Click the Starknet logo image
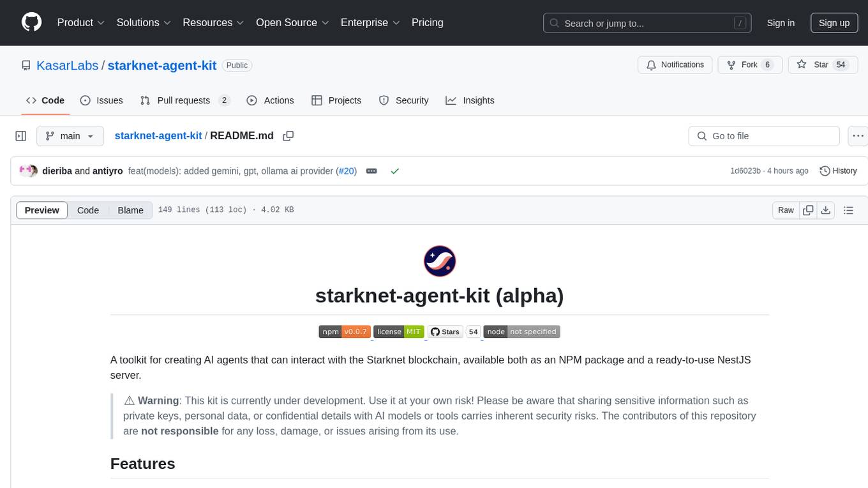This screenshot has width=868, height=488. [x=440, y=261]
